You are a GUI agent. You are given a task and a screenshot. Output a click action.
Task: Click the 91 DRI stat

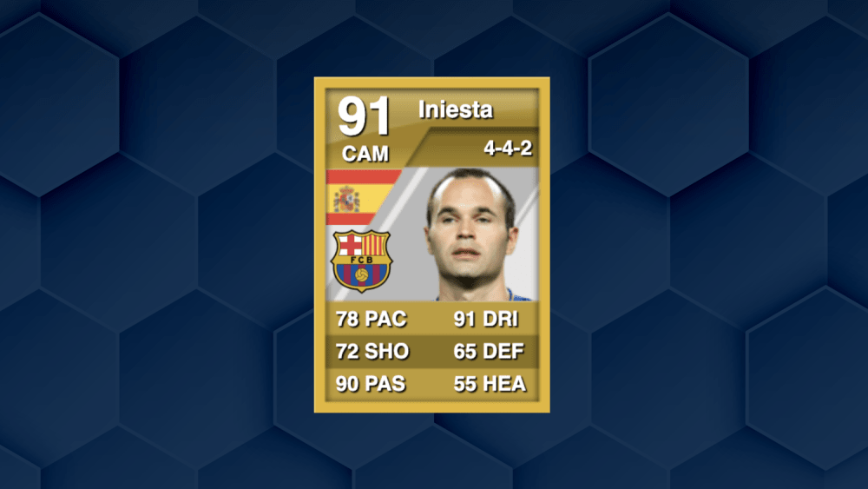tap(486, 319)
